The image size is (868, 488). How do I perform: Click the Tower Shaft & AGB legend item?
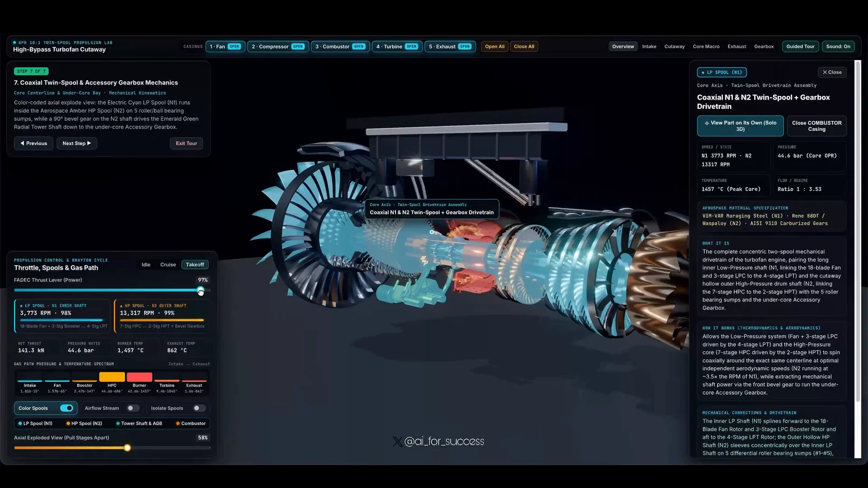(x=139, y=423)
